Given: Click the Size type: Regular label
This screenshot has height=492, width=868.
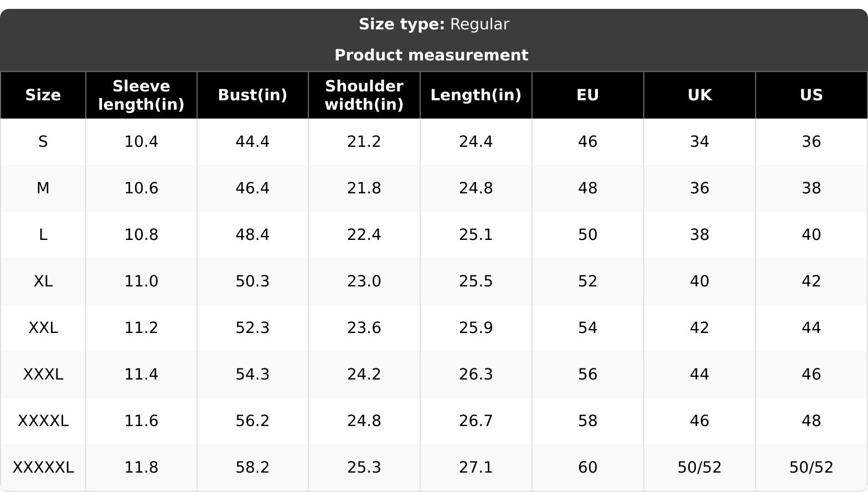Looking at the screenshot, I should [434, 24].
